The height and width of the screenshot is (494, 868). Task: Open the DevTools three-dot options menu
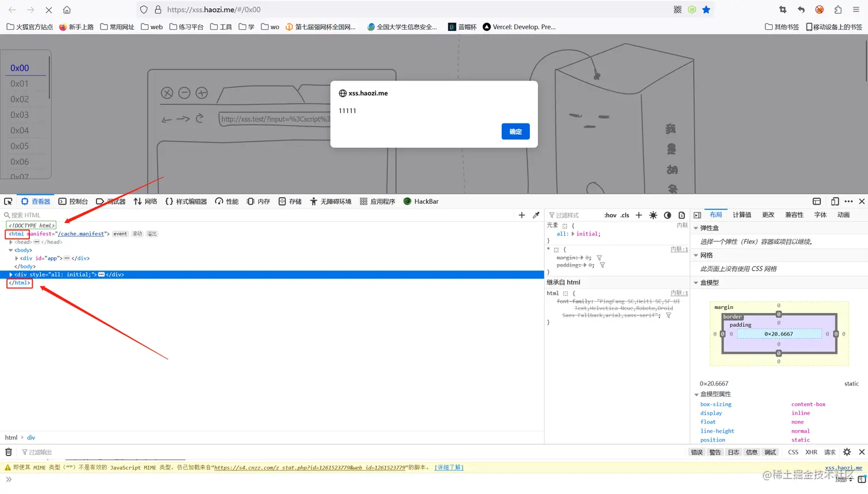(x=848, y=202)
